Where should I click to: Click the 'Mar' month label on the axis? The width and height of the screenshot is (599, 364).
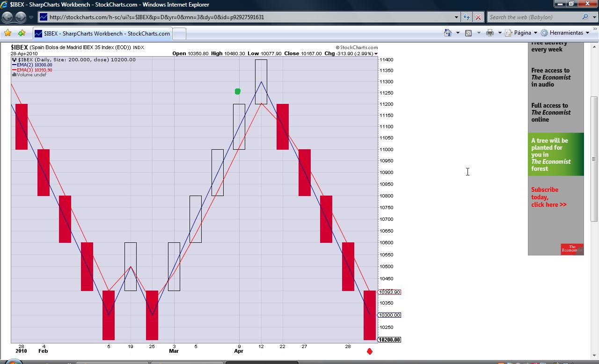click(x=174, y=351)
